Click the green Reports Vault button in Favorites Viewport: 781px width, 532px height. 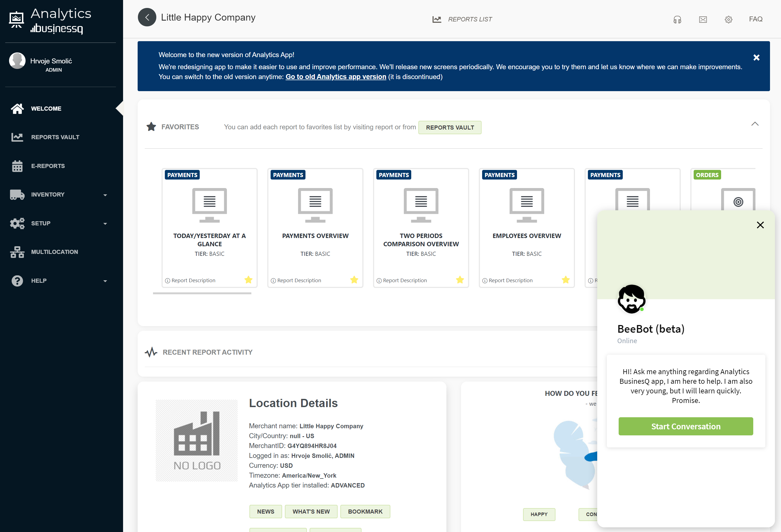click(x=450, y=127)
